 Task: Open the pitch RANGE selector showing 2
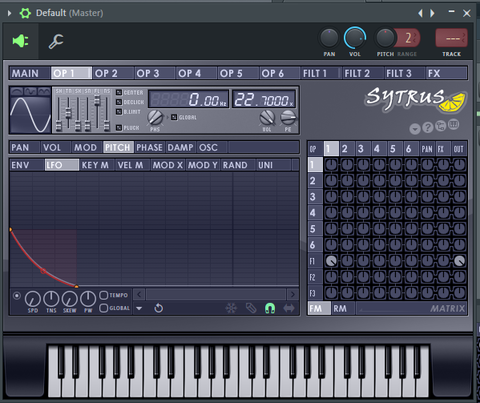coord(408,38)
